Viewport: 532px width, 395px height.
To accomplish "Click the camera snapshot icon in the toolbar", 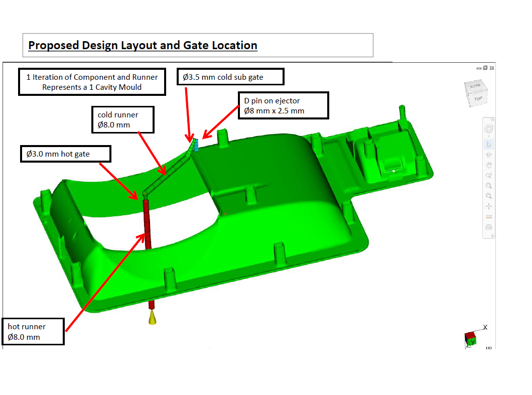I will point(489,226).
